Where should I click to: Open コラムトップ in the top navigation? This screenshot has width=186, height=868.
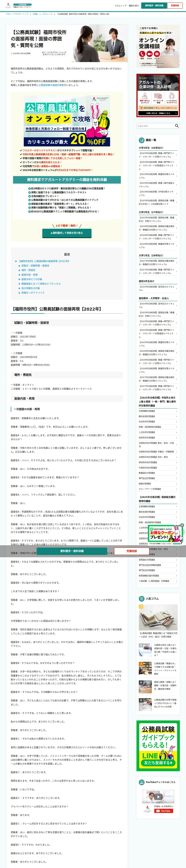pos(121,6)
